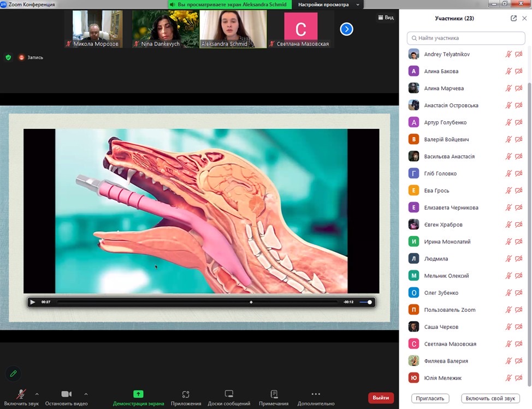This screenshot has height=409, width=532.
Task: Expand video options arrow next to camera
Action: 86,394
